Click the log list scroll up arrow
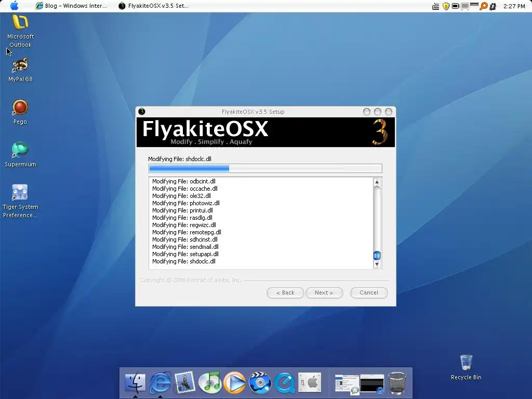This screenshot has height=399, width=532. [377, 182]
